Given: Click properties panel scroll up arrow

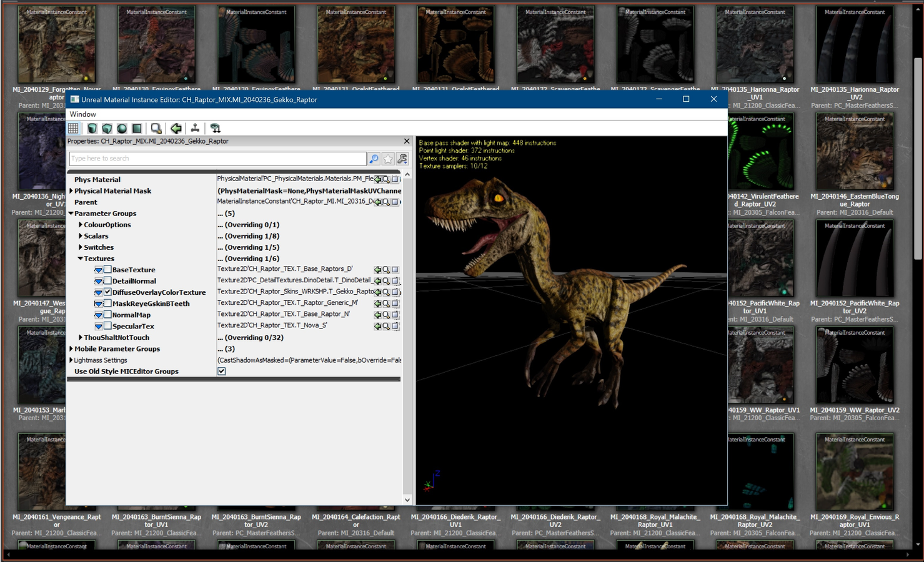Looking at the screenshot, I should pyautogui.click(x=407, y=175).
